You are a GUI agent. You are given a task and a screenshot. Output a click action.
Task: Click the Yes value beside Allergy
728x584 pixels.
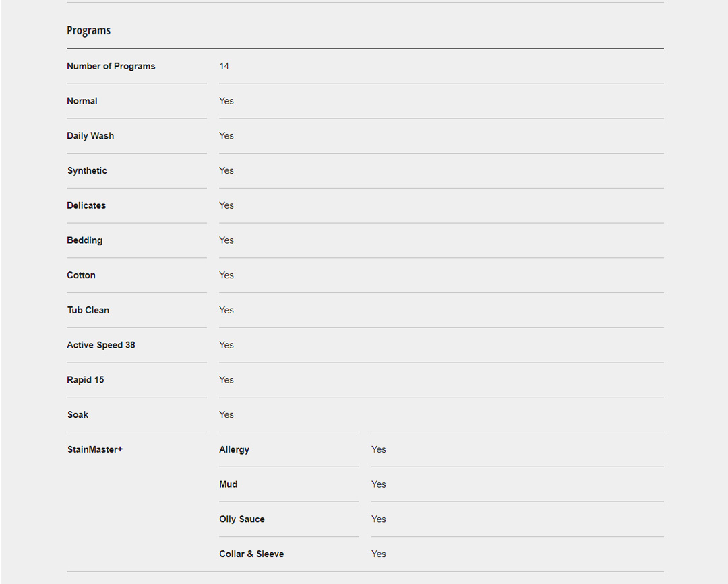(379, 449)
